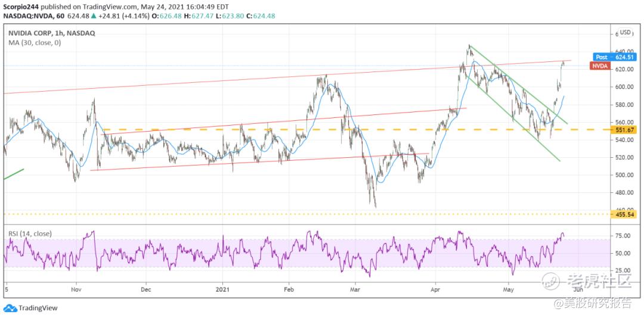This screenshot has height=318, width=644.
Task: Click the 520.00 price scale value
Action: (x=625, y=158)
